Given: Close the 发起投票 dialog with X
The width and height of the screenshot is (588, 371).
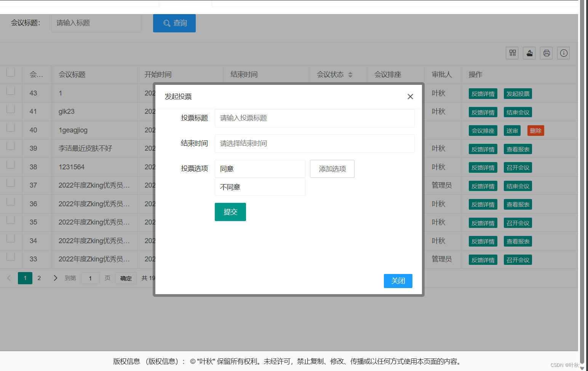Looking at the screenshot, I should pos(410,97).
